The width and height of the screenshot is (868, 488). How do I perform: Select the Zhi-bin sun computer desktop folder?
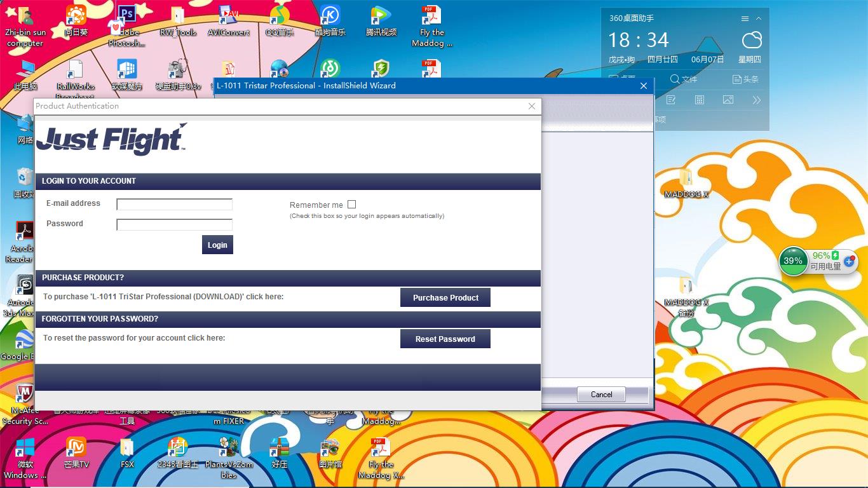pyautogui.click(x=25, y=27)
